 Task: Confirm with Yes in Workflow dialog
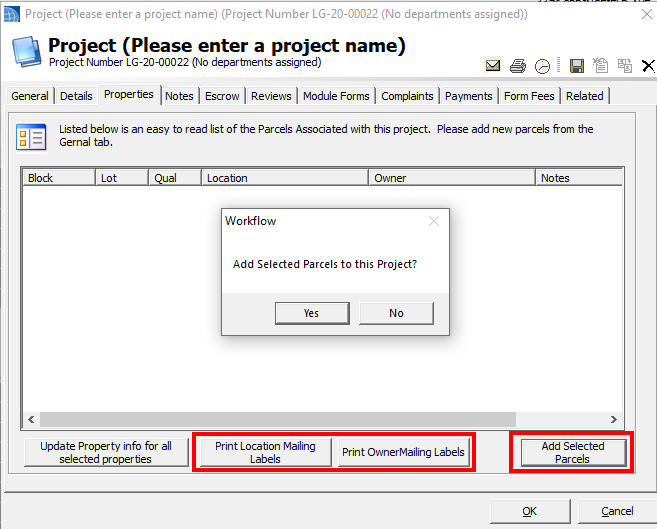[x=312, y=313]
